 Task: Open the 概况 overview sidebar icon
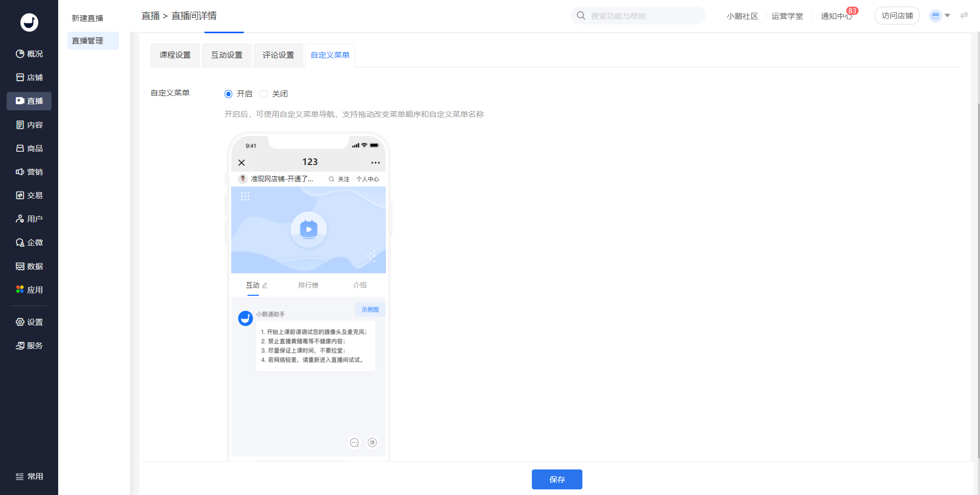pos(20,54)
